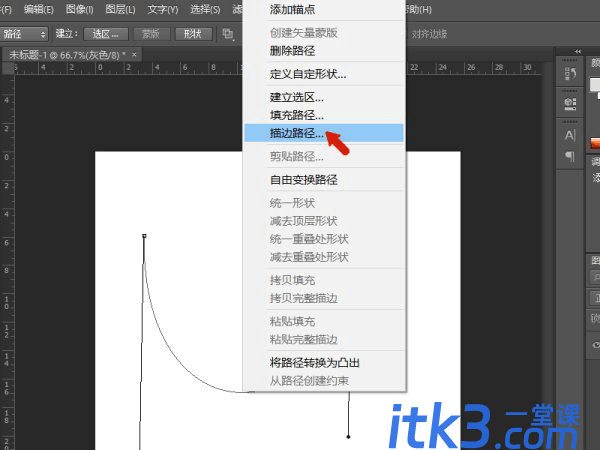Screen dimensions: 600x450
Task: Click the 选区... button
Action: [106, 34]
